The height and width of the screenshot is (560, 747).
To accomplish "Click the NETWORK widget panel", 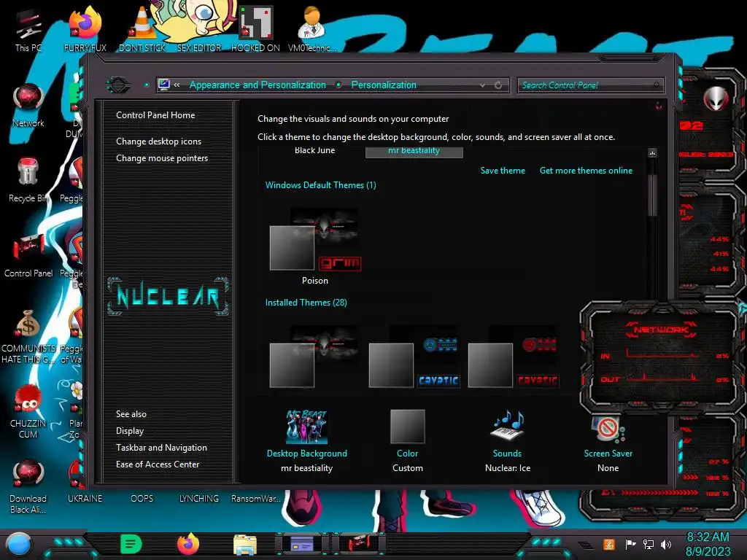I will point(662,357).
